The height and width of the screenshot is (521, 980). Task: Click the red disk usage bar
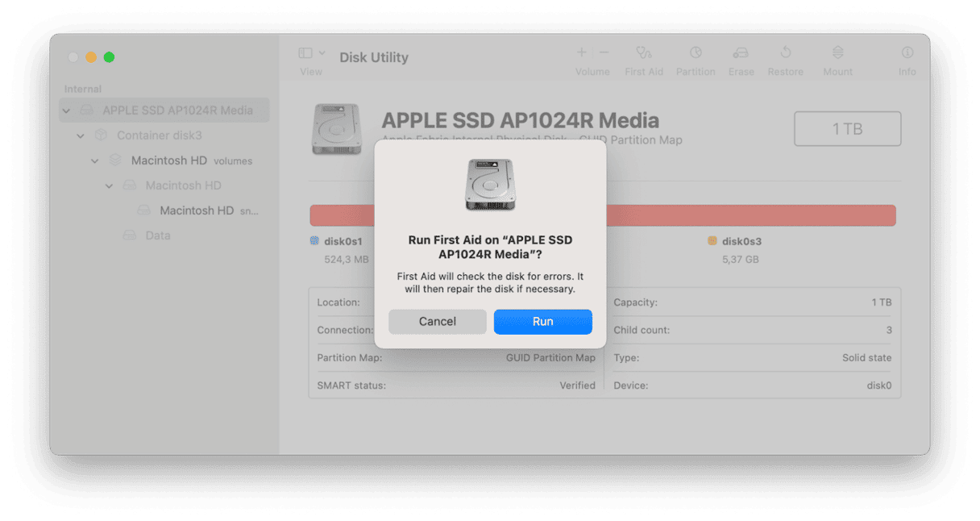[x=750, y=215]
